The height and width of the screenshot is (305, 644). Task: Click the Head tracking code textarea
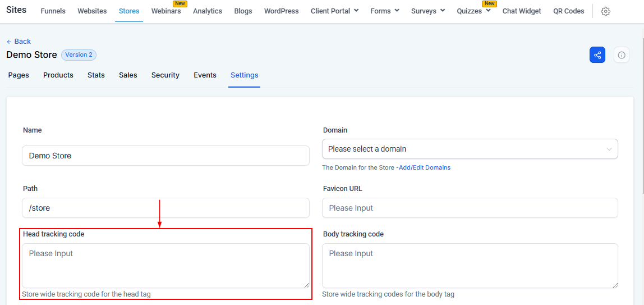click(165, 266)
